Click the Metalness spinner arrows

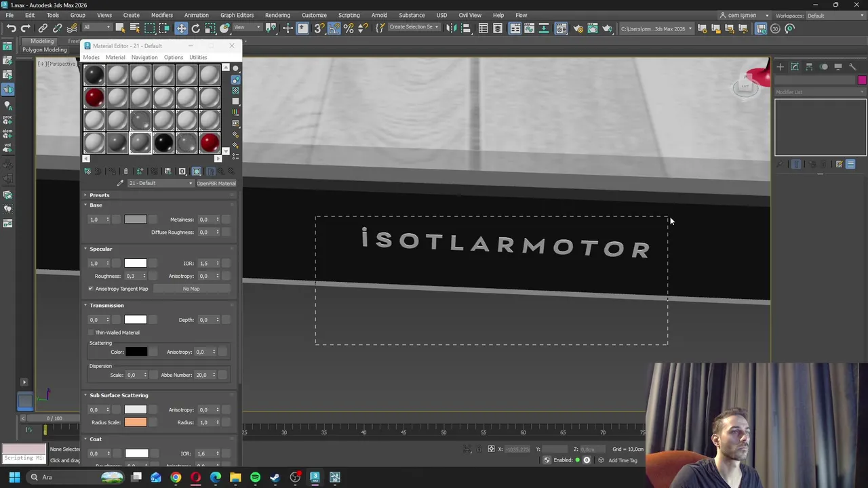(218, 220)
